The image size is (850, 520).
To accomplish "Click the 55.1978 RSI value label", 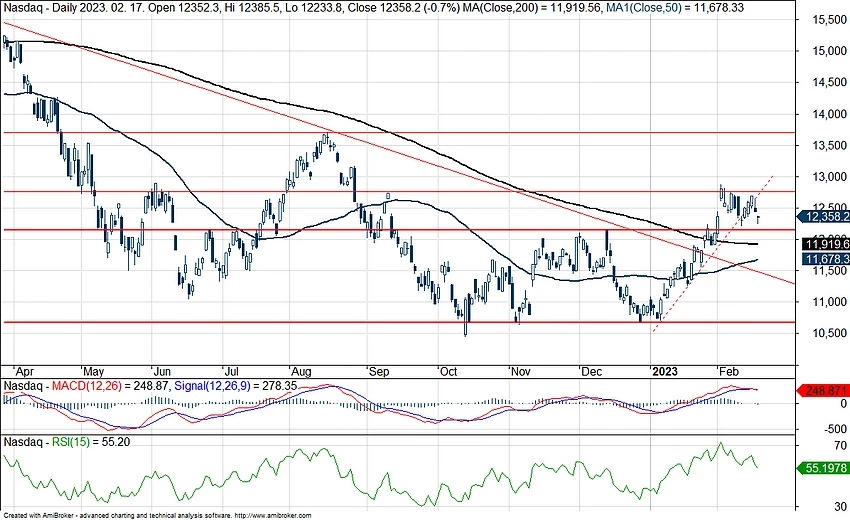I will point(824,467).
